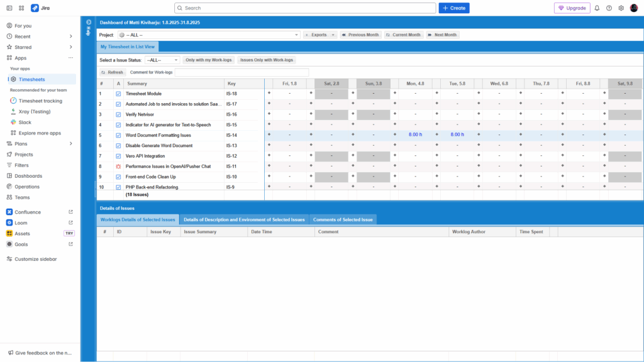Expand the Starred sidebar chevron
The image size is (644, 362).
point(70,47)
